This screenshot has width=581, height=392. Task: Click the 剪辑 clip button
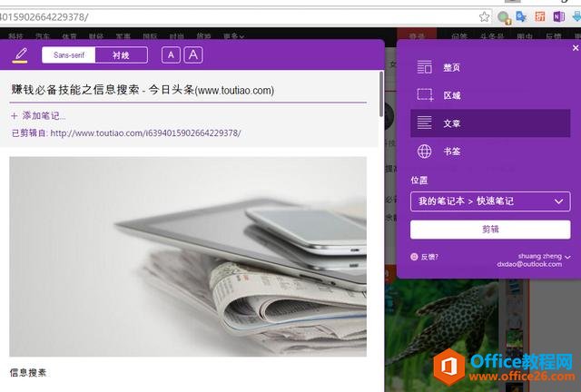click(490, 230)
